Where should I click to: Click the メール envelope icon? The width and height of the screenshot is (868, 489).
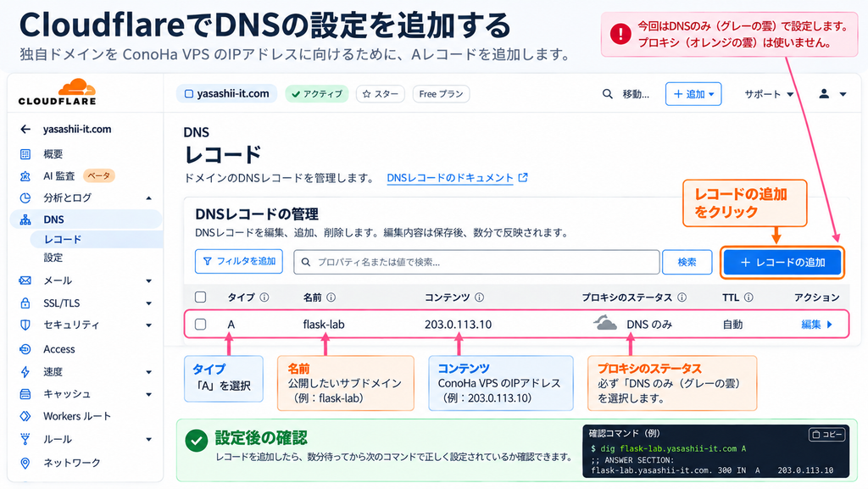[x=25, y=281]
